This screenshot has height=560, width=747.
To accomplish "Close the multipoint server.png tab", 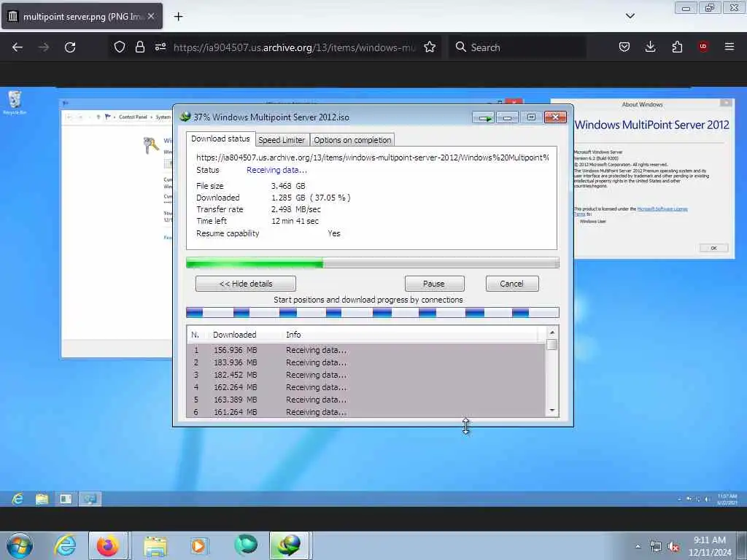I will pos(151,16).
